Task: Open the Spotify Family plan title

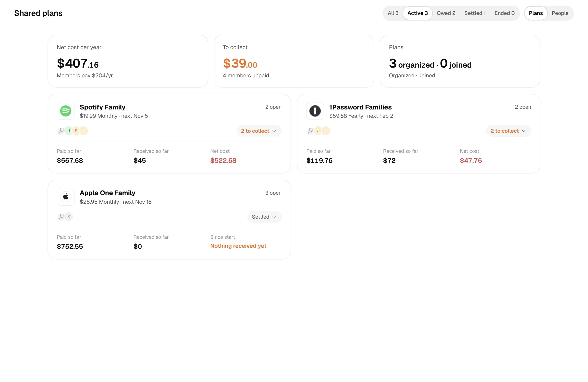Action: click(102, 107)
